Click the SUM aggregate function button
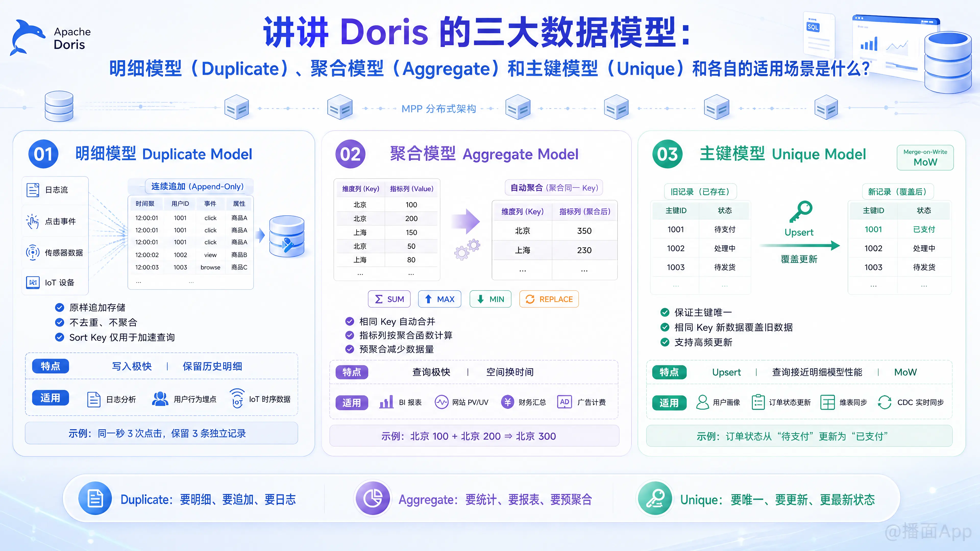This screenshot has height=551, width=980. pyautogui.click(x=389, y=299)
